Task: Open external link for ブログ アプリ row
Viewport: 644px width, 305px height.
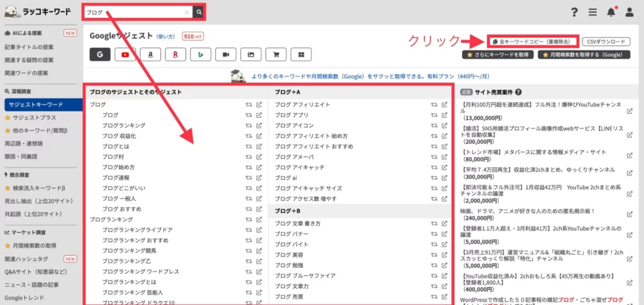Action: (x=445, y=115)
